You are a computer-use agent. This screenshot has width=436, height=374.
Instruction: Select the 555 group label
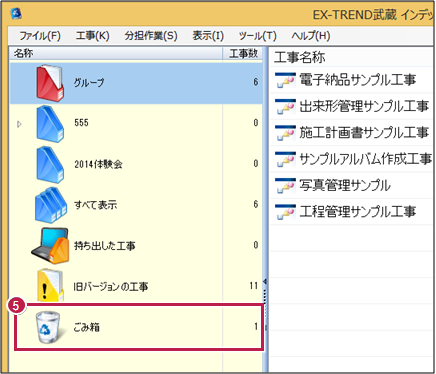[x=81, y=123]
